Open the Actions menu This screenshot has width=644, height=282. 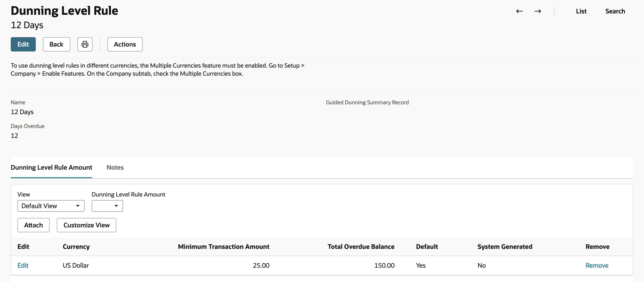click(125, 44)
